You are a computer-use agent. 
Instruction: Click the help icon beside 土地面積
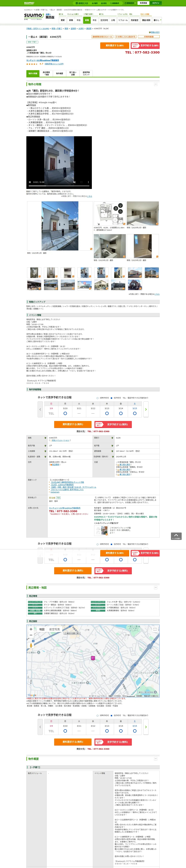click(x=45, y=451)
